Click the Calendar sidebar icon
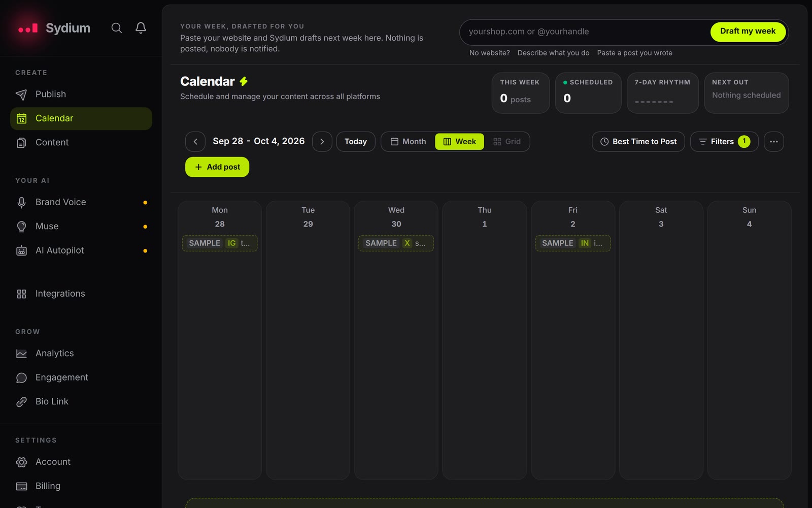 [x=21, y=118]
